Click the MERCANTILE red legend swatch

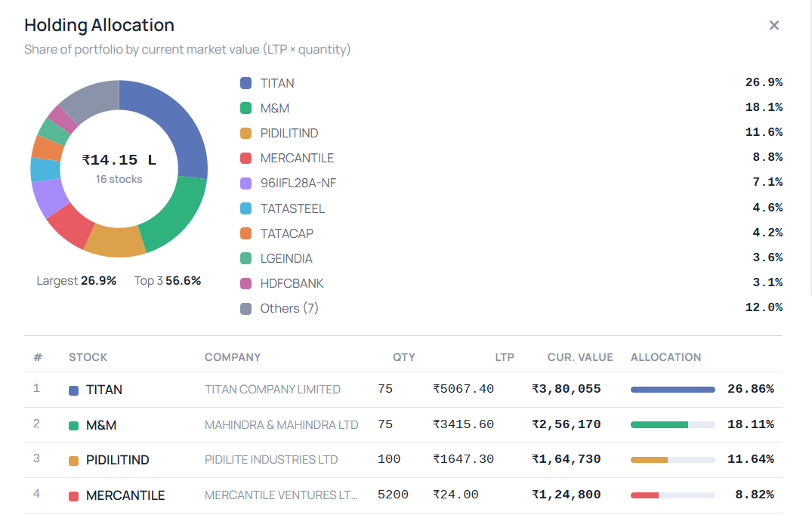pyautogui.click(x=246, y=158)
